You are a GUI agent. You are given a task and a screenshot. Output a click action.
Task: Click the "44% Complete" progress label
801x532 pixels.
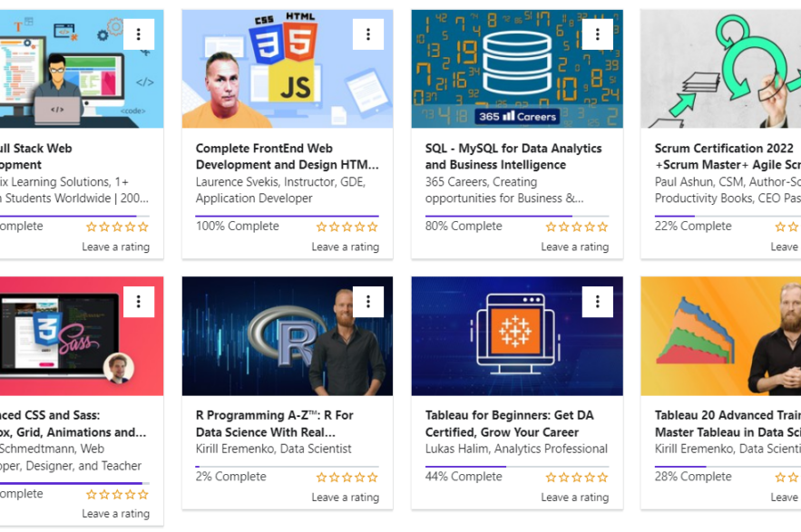[x=464, y=477]
